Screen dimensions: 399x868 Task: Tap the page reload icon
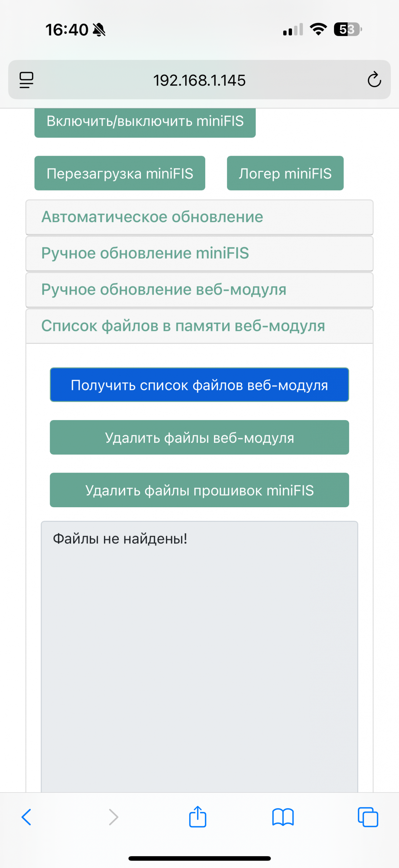pyautogui.click(x=374, y=80)
